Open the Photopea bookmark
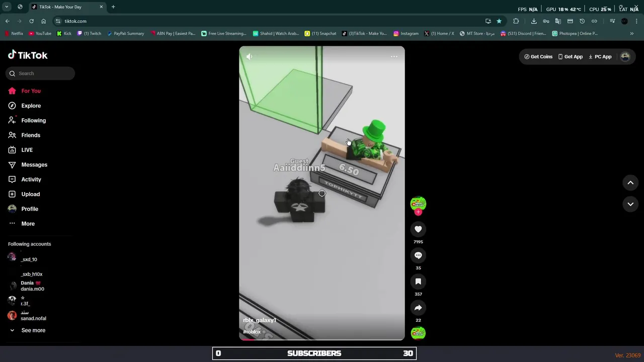Image resolution: width=644 pixels, height=362 pixels. (575, 34)
